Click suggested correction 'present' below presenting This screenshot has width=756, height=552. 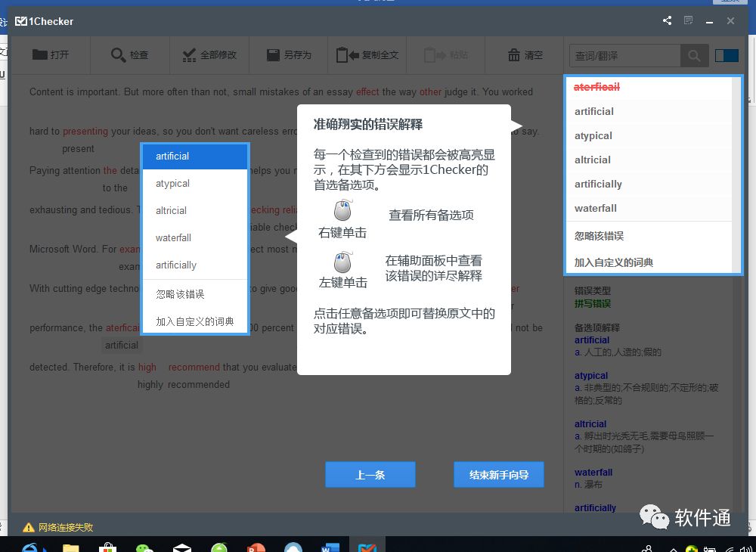click(x=78, y=149)
